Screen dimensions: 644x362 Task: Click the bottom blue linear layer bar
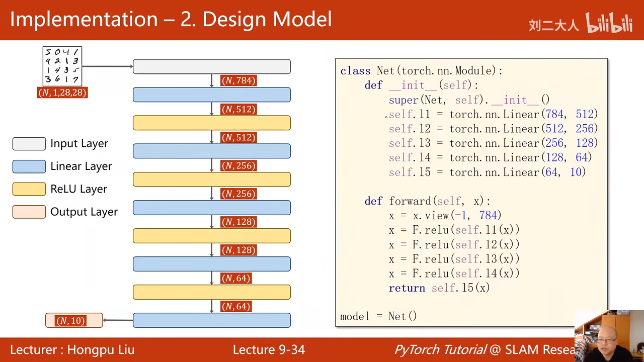(211, 320)
